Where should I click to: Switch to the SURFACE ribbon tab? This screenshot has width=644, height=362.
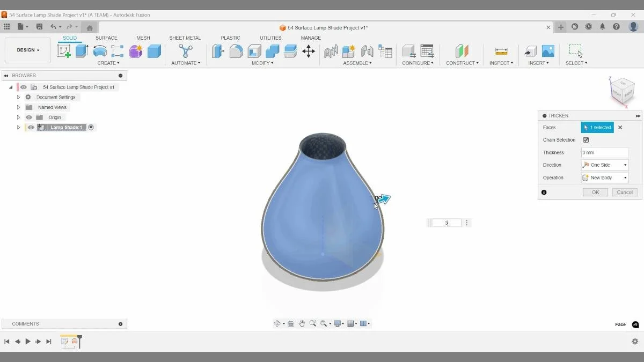(106, 38)
